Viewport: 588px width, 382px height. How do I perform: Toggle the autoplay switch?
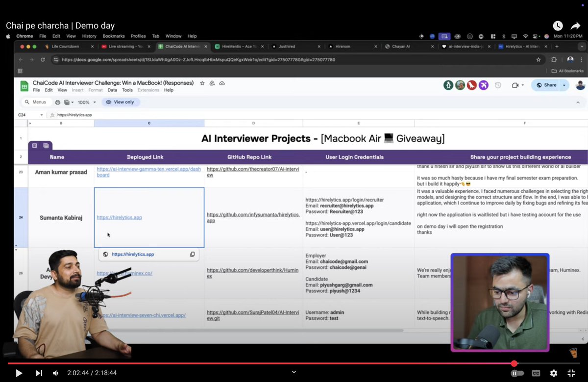point(517,373)
